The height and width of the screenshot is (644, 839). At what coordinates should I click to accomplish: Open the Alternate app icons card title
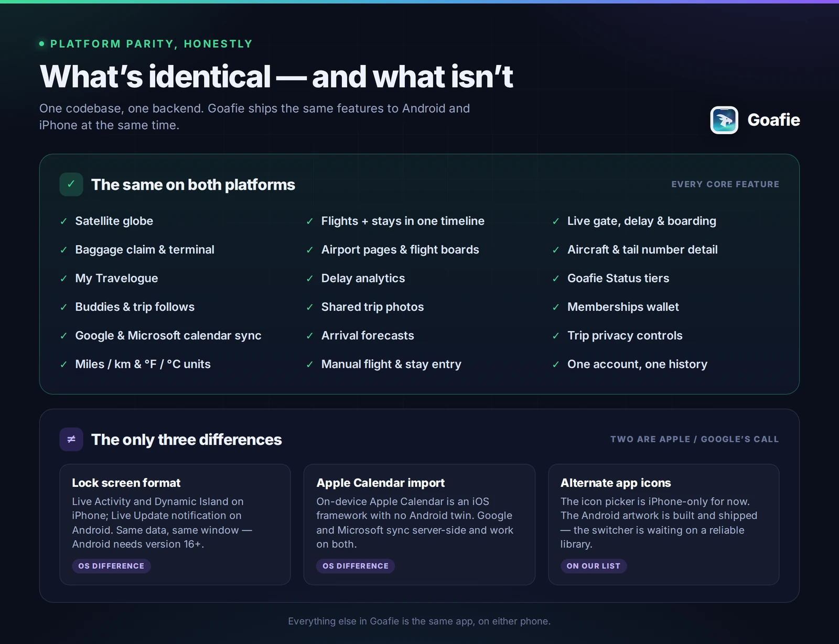coord(616,483)
